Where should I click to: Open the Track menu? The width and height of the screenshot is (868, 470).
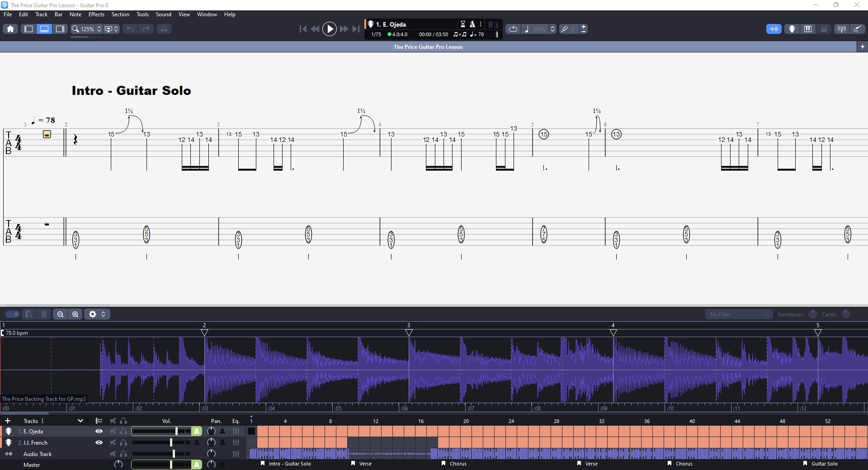click(x=41, y=14)
